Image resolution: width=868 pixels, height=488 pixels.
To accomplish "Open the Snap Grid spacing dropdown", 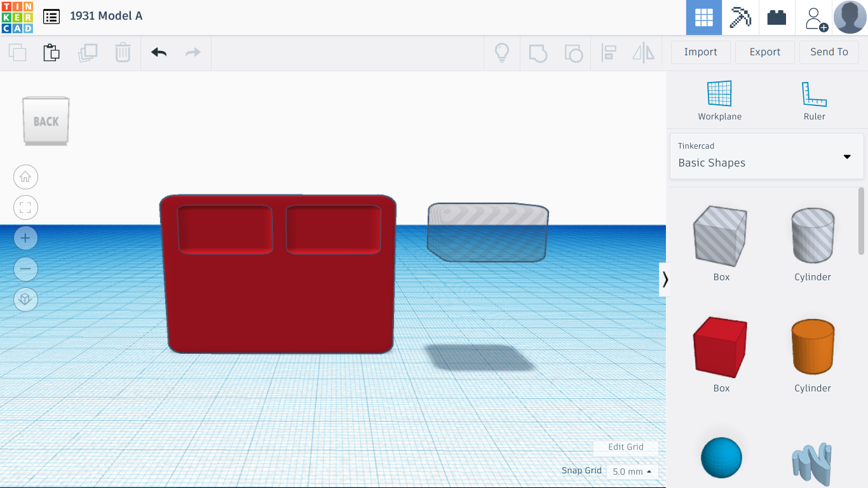I will point(632,471).
